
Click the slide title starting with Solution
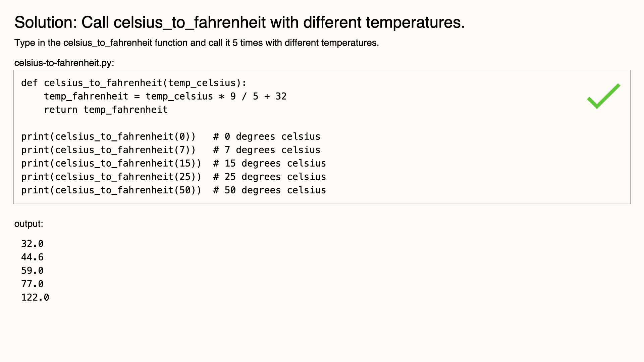[x=239, y=22]
